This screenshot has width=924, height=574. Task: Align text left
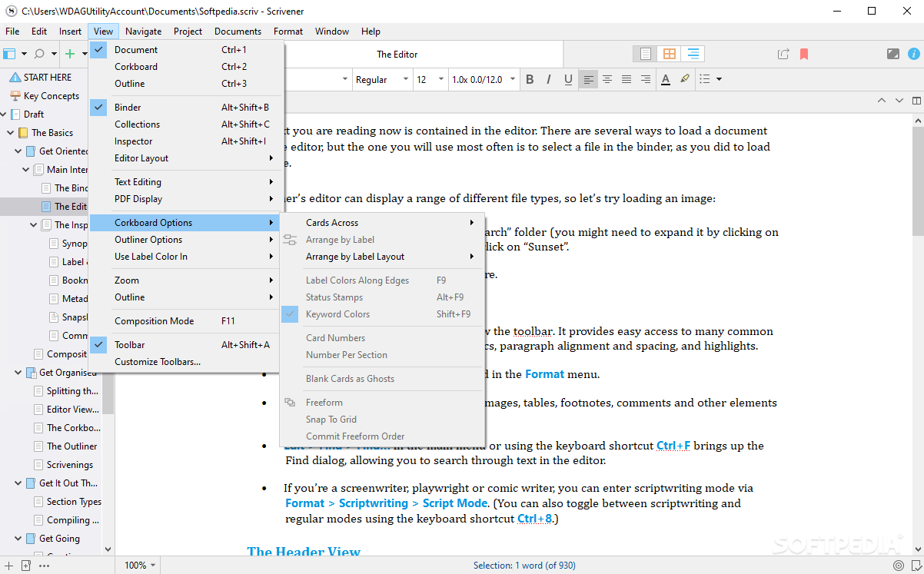(588, 79)
